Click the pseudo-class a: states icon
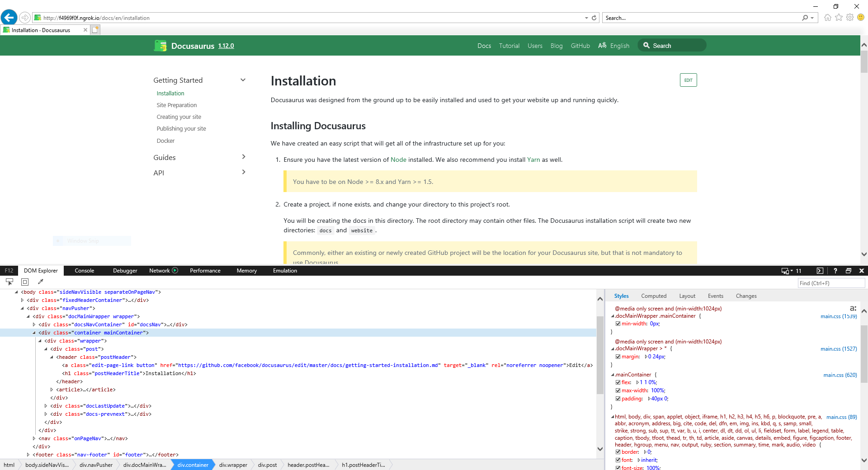 [x=853, y=308]
